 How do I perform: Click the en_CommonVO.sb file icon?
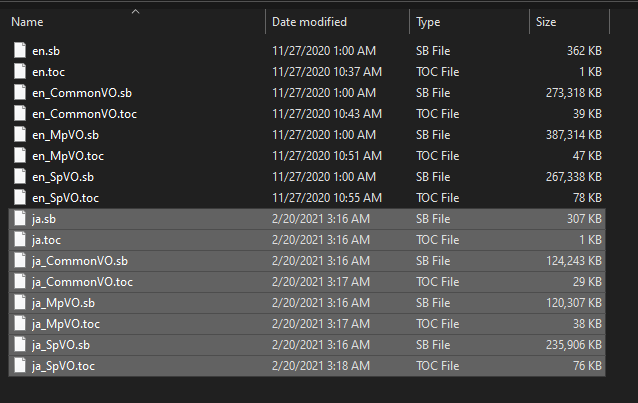[x=20, y=92]
